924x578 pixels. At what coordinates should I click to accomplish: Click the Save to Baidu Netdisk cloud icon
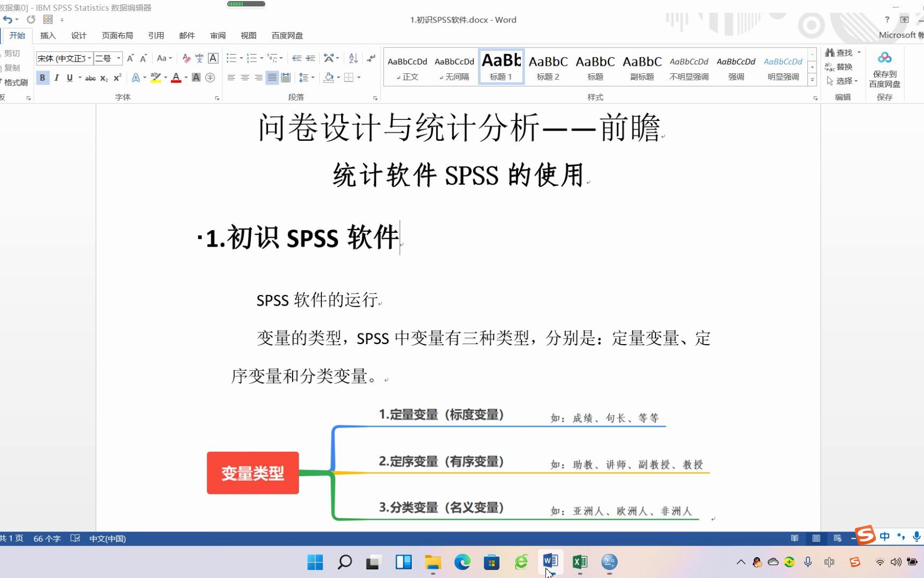[884, 70]
